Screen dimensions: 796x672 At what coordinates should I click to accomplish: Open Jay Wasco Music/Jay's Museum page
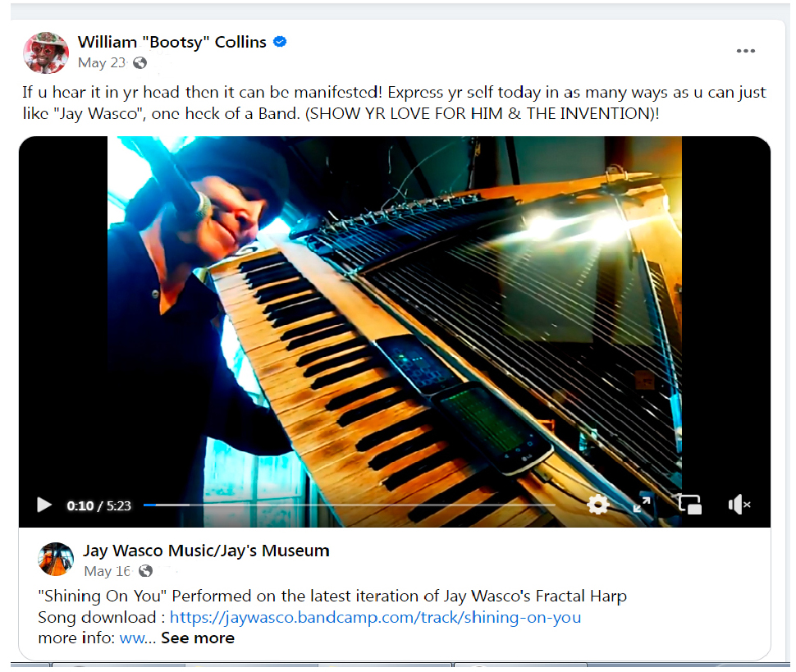pos(206,551)
